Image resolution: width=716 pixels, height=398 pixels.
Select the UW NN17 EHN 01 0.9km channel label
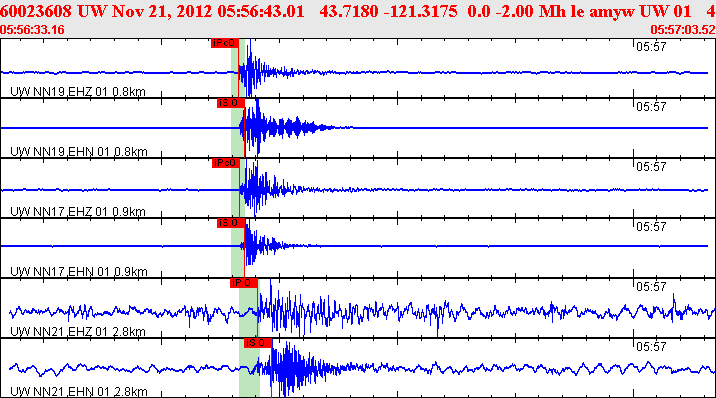(79, 272)
